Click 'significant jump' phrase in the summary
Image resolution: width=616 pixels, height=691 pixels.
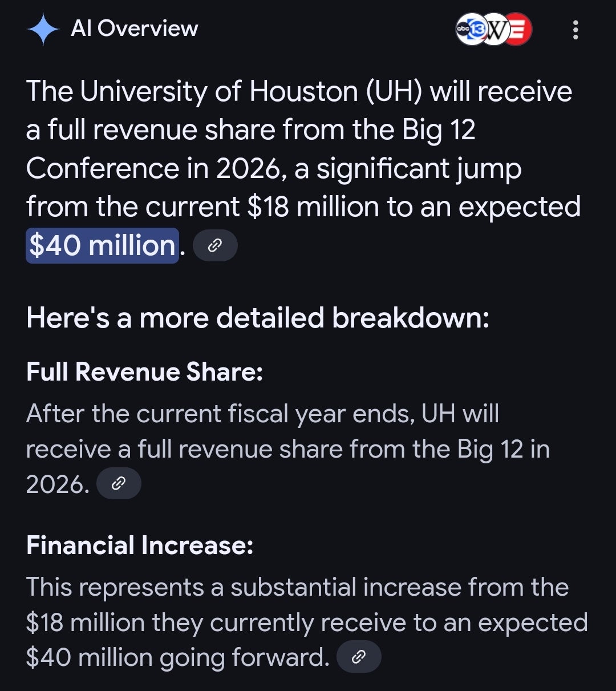coord(419,169)
